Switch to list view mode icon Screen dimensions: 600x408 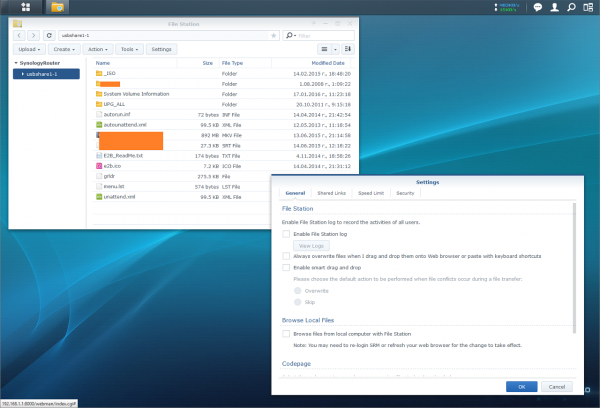click(324, 49)
